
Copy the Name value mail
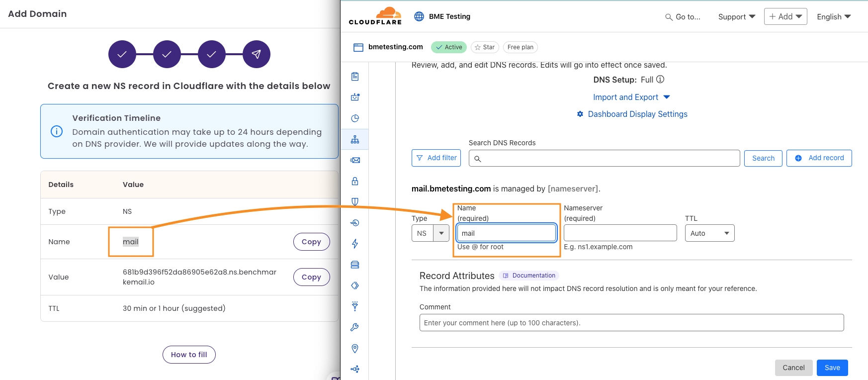(312, 242)
